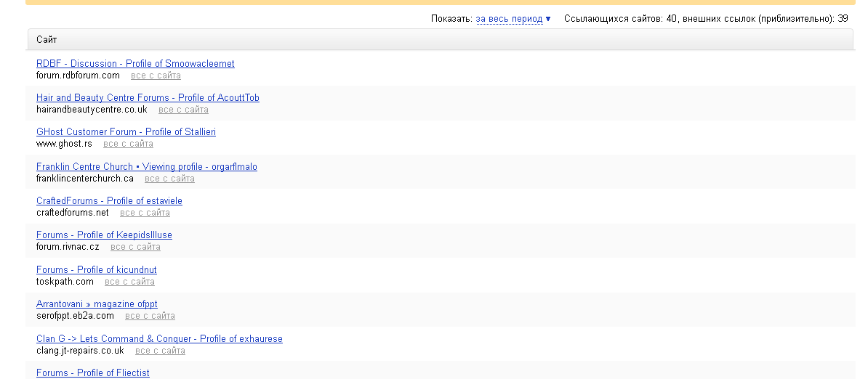Open RDBF Discussion Profile of Smoowacleemet link
Image resolution: width=868 pixels, height=379 pixels.
pyautogui.click(x=135, y=64)
